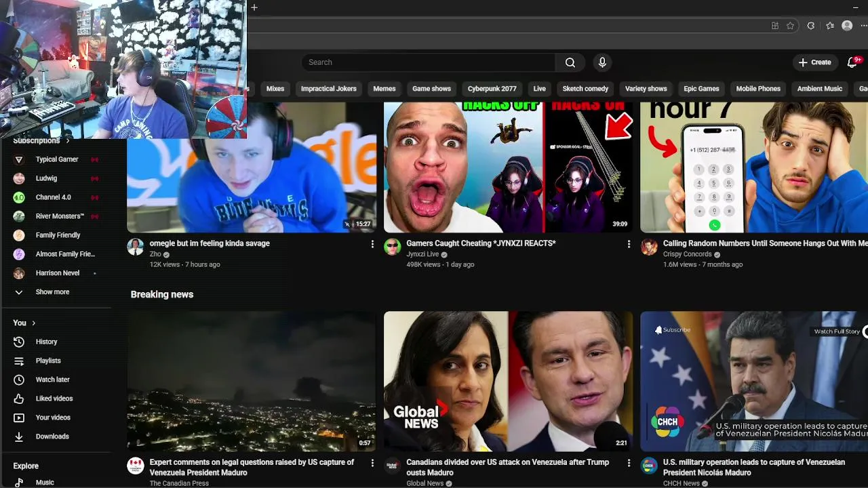This screenshot has height=488, width=868.
Task: Select the Variety shows chip
Action: coord(646,89)
